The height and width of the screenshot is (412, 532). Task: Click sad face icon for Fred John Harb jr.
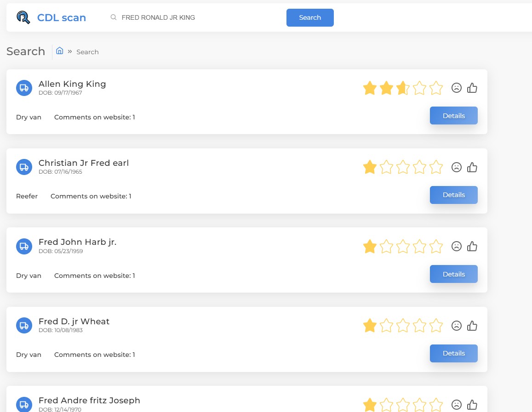point(456,247)
